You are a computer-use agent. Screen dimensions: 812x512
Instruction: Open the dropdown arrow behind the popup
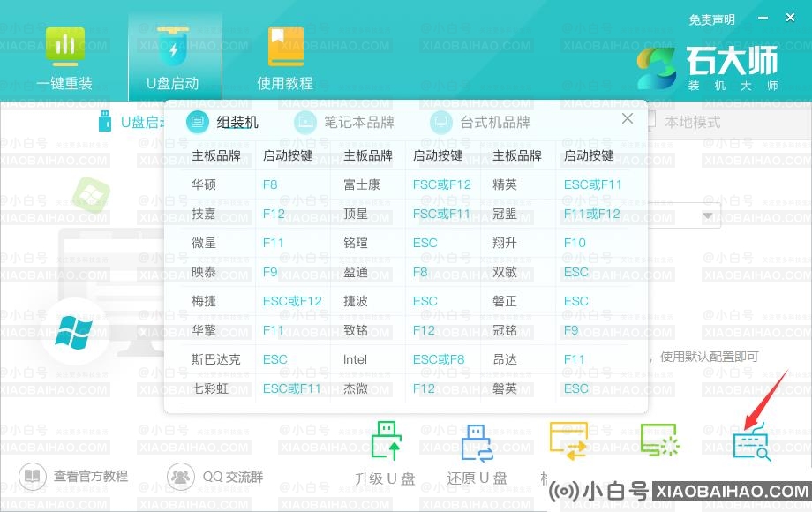pos(708,215)
